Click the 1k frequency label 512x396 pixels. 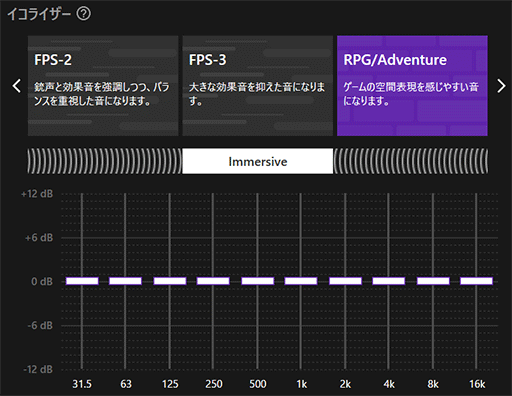click(302, 384)
